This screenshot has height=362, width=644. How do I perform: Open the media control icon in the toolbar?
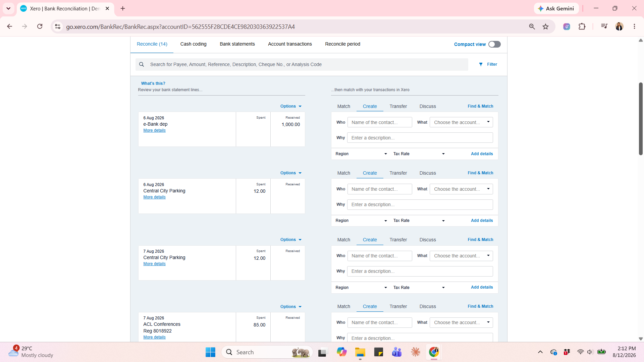pyautogui.click(x=604, y=26)
